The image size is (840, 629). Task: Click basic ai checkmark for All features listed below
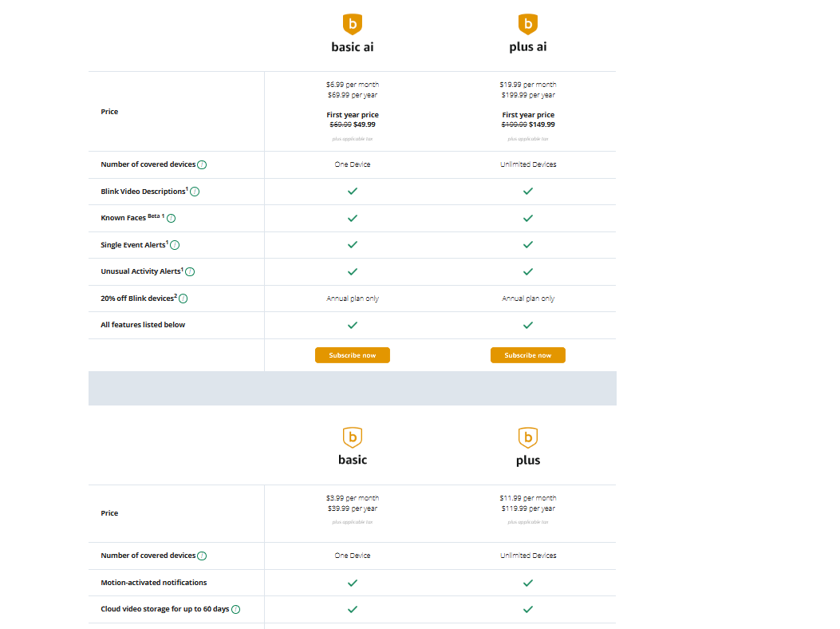pyautogui.click(x=353, y=326)
